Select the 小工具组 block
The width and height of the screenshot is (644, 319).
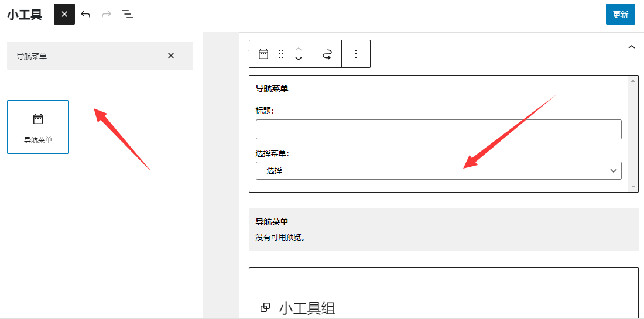[444, 293]
